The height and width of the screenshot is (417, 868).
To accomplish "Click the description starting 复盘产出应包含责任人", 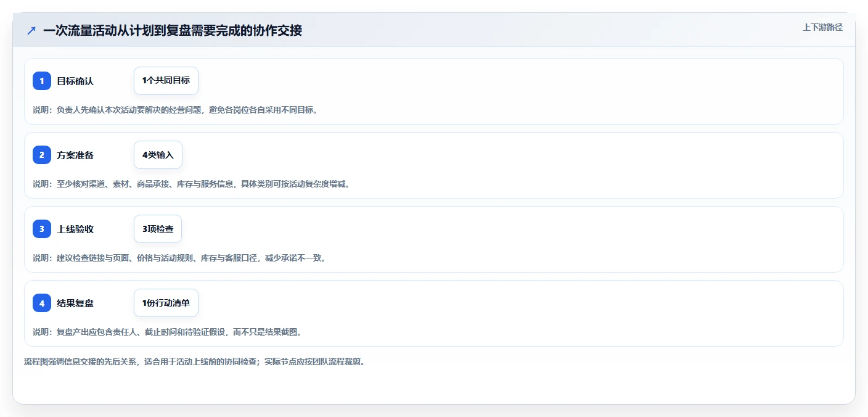I will click(167, 332).
